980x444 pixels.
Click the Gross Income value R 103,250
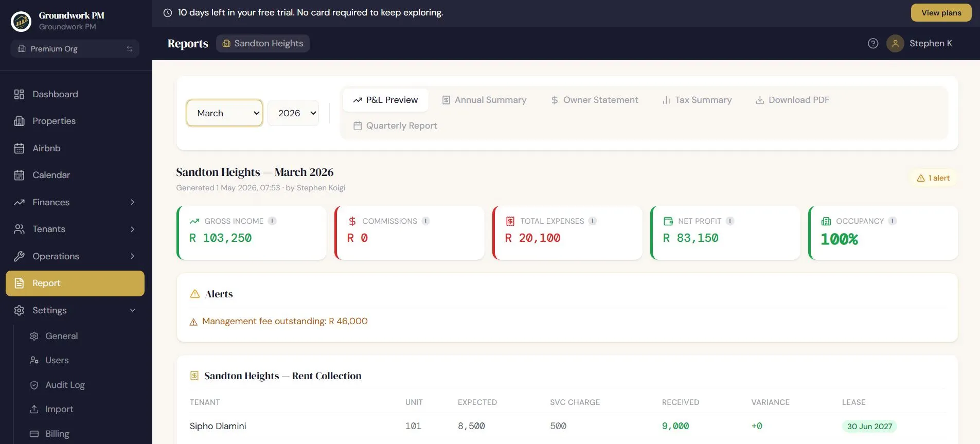[x=221, y=238]
